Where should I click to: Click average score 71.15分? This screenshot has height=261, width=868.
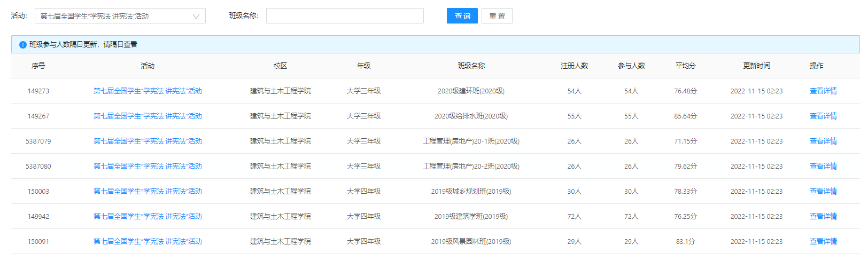[686, 141]
